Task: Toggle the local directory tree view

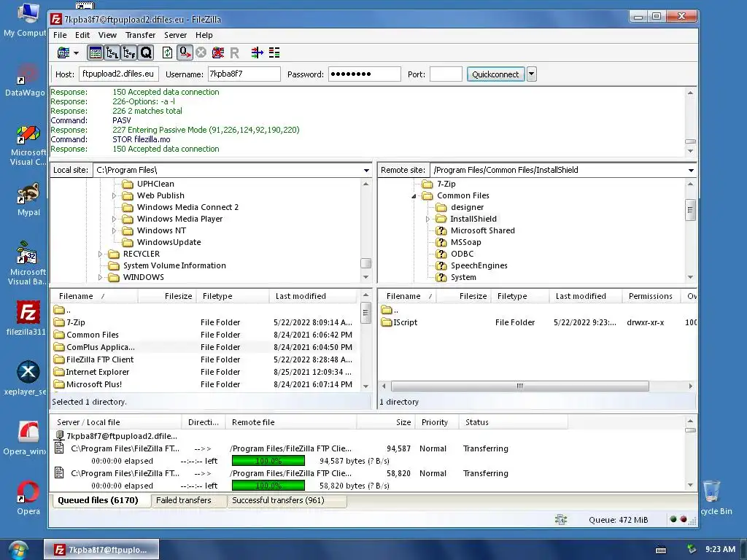Action: pyautogui.click(x=112, y=52)
